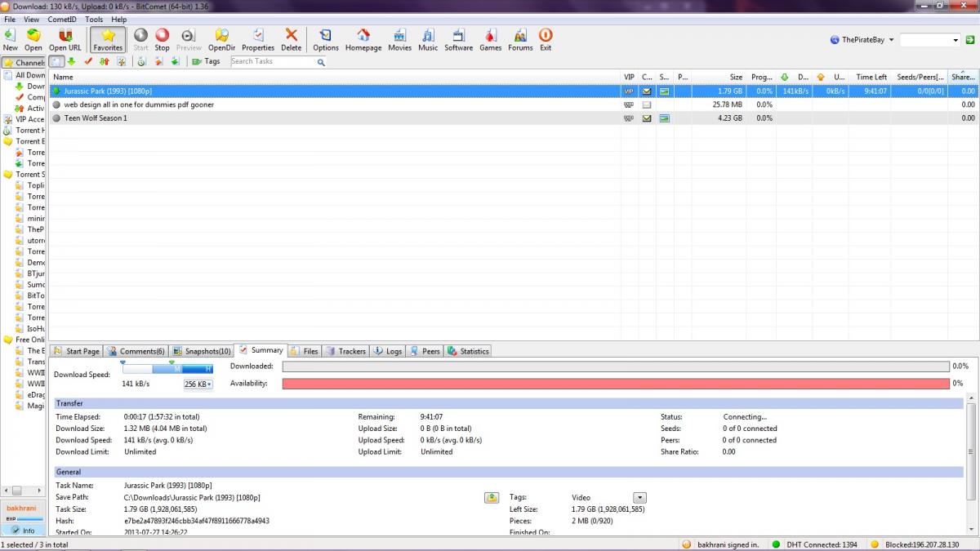Open the File menu

coord(10,19)
